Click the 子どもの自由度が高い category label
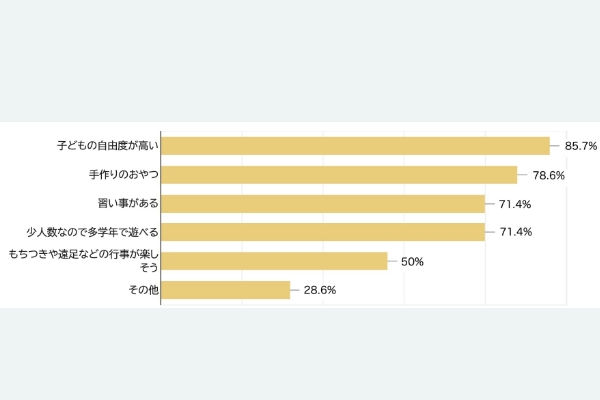The image size is (600, 400). point(108,146)
